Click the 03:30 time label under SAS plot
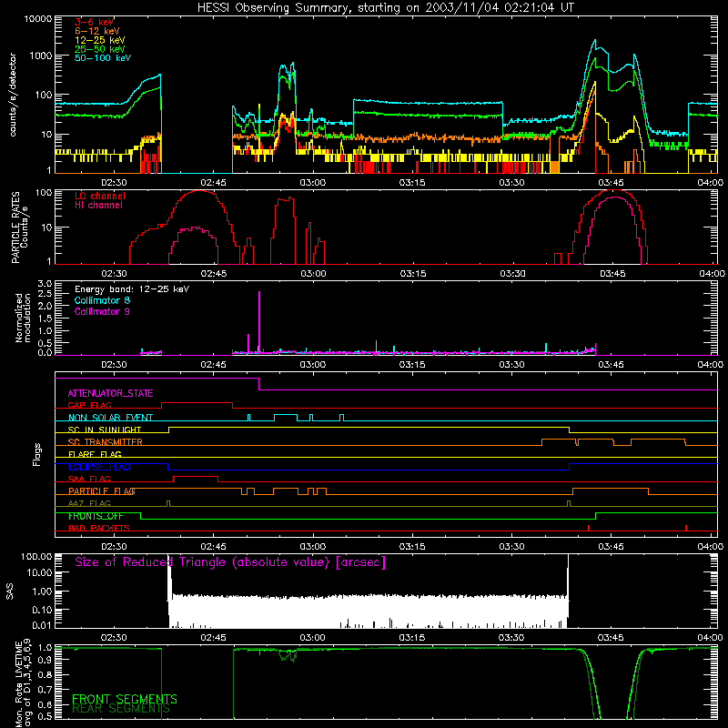Viewport: 728px width, 728px height. click(511, 638)
